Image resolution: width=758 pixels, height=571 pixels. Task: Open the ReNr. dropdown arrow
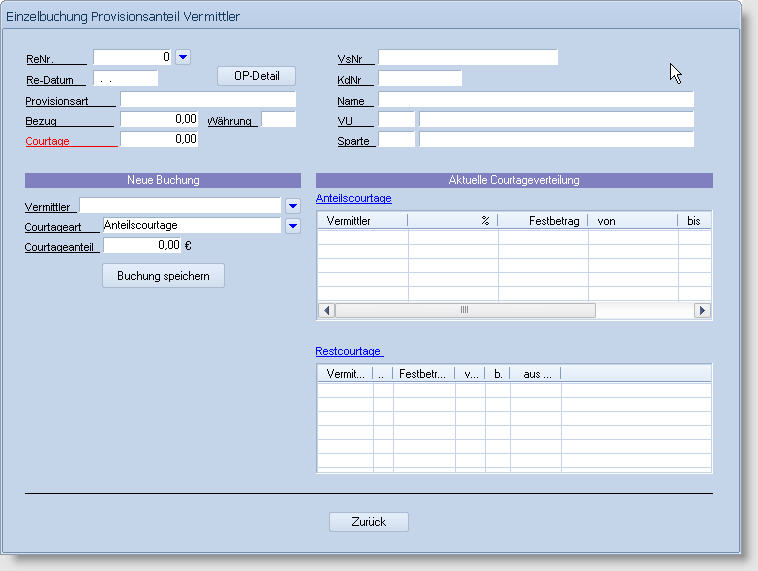(183, 58)
